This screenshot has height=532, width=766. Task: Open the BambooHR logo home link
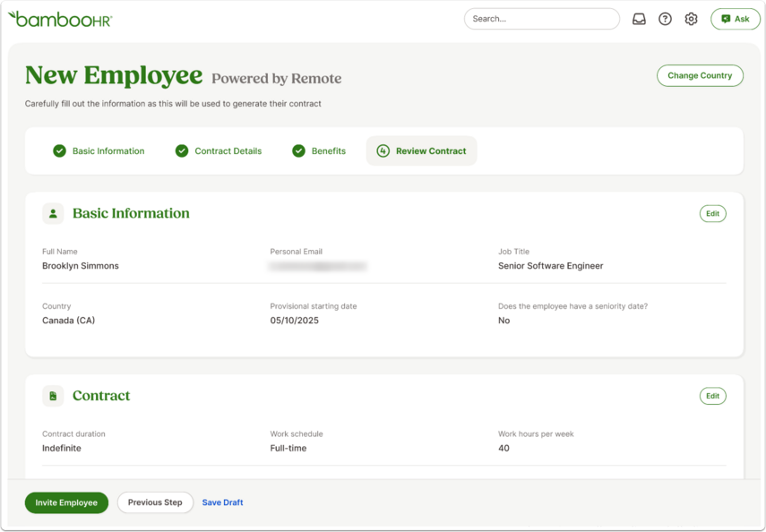coord(60,19)
